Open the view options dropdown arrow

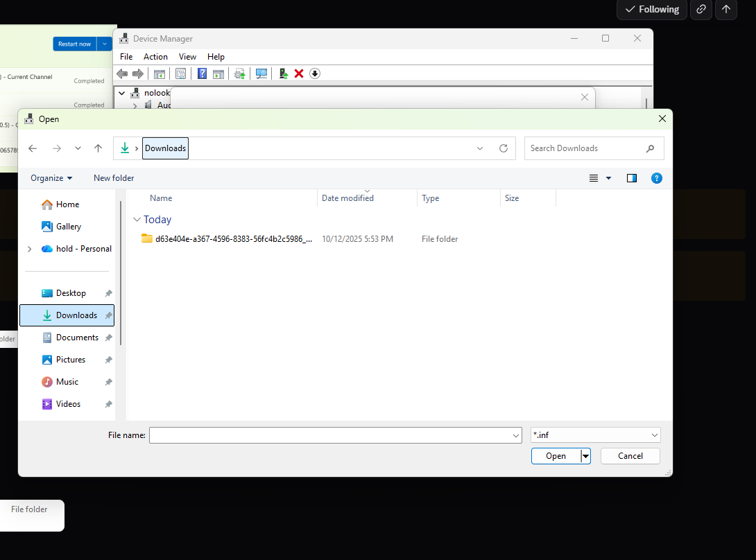click(x=608, y=178)
